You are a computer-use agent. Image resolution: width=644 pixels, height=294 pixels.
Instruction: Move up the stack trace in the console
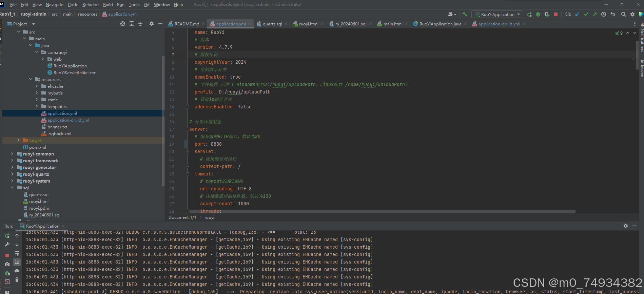[17, 236]
